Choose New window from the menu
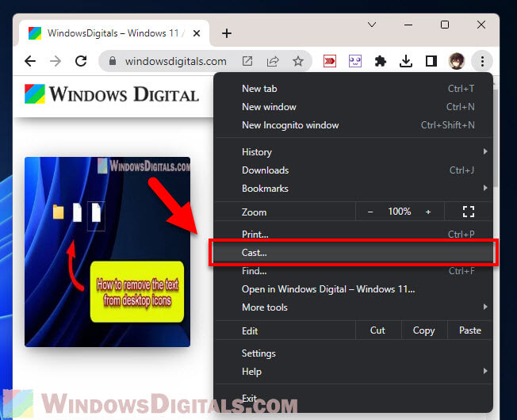This screenshot has width=517, height=420. point(354,107)
